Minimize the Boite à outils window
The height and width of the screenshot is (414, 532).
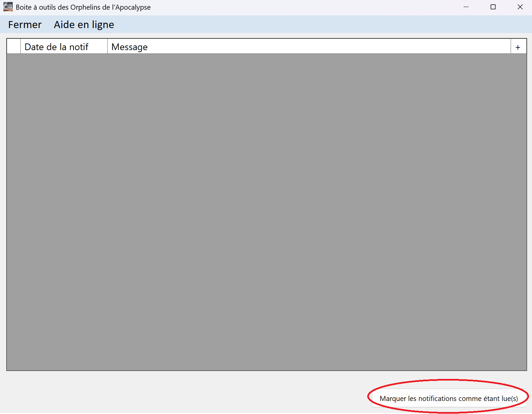pos(466,7)
